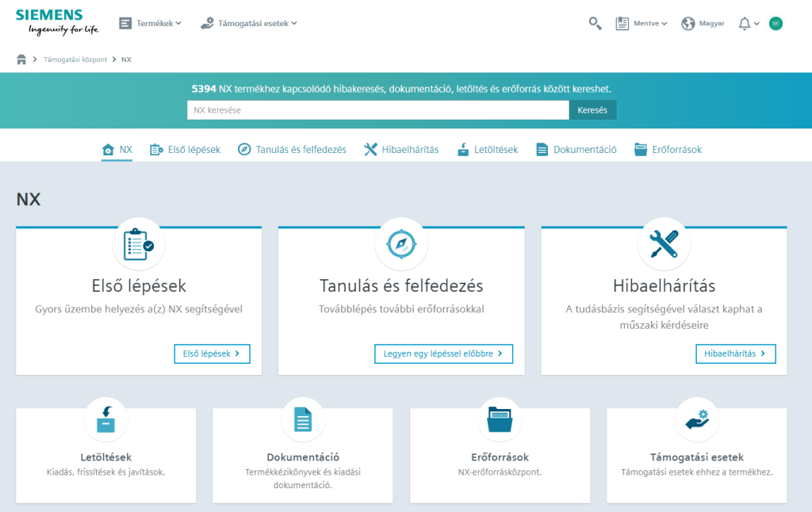
Task: Click the Legyen egy lépéssel előbbre button
Action: coord(443,353)
